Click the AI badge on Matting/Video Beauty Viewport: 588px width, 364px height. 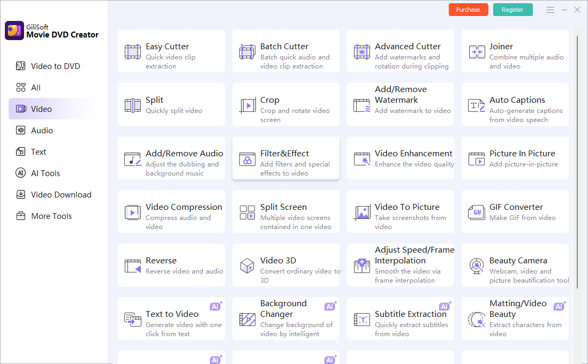560,306
